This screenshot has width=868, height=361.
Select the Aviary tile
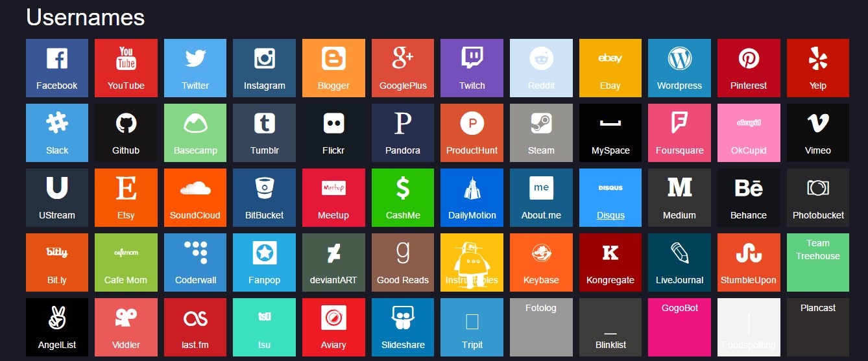(x=333, y=327)
